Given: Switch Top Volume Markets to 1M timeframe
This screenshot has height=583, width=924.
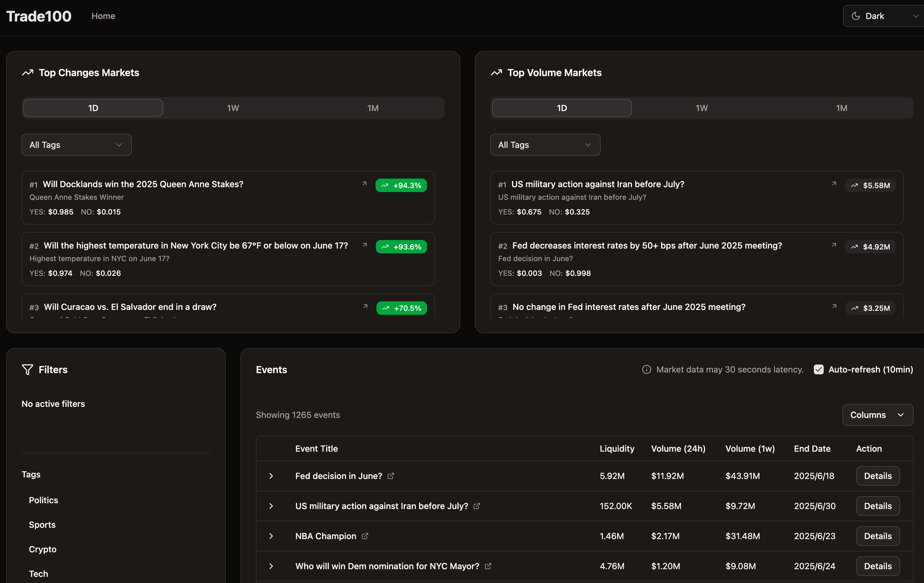Looking at the screenshot, I should [842, 108].
